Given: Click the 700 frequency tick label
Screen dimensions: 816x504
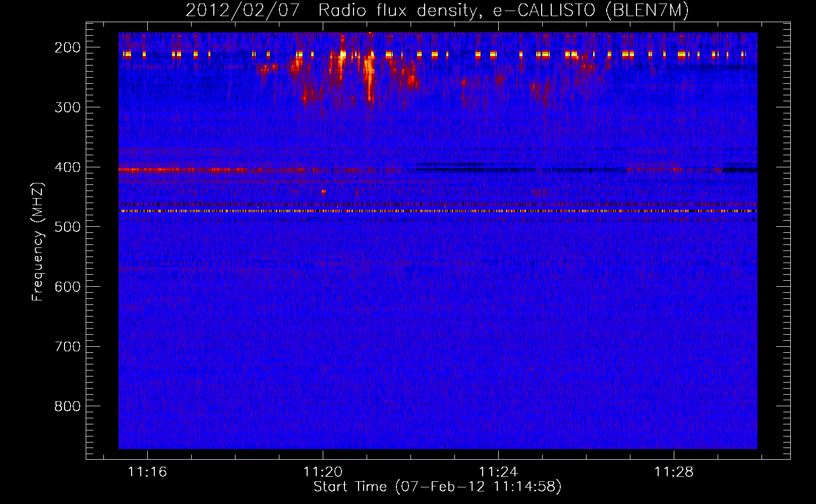Looking at the screenshot, I should coord(68,347).
